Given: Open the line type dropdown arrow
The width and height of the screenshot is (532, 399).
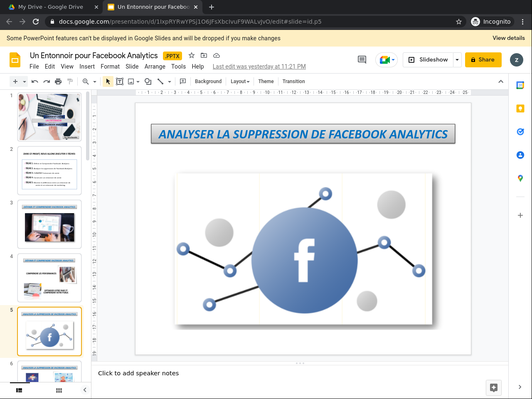Looking at the screenshot, I should click(x=170, y=81).
